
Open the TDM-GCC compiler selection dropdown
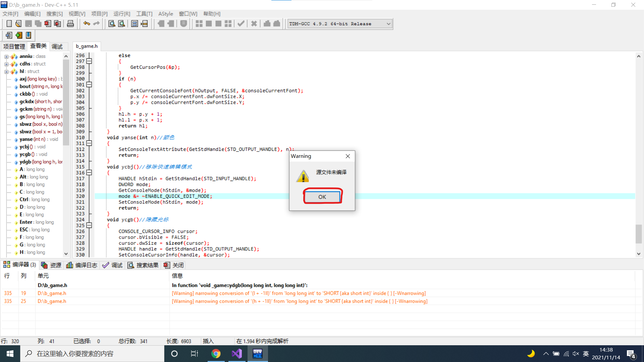pos(388,24)
